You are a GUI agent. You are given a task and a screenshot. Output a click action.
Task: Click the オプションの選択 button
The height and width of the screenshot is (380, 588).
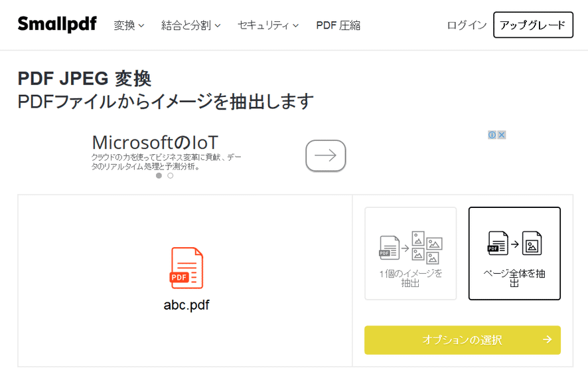click(463, 340)
